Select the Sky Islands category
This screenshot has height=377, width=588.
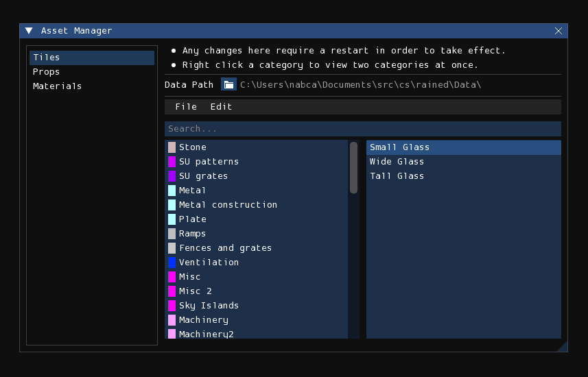click(x=257, y=306)
